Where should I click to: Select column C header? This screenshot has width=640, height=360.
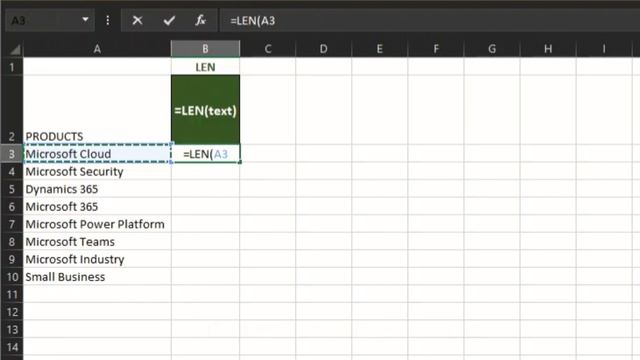click(268, 49)
